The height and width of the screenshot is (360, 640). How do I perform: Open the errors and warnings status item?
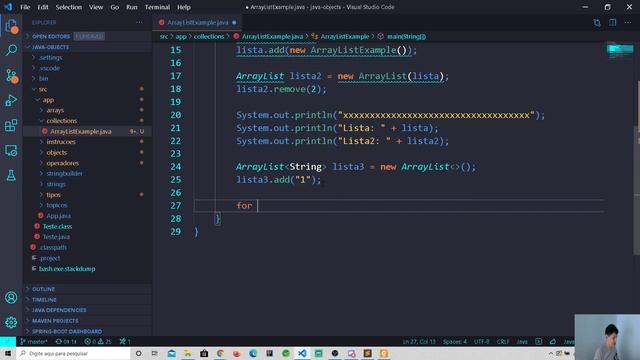[98, 341]
